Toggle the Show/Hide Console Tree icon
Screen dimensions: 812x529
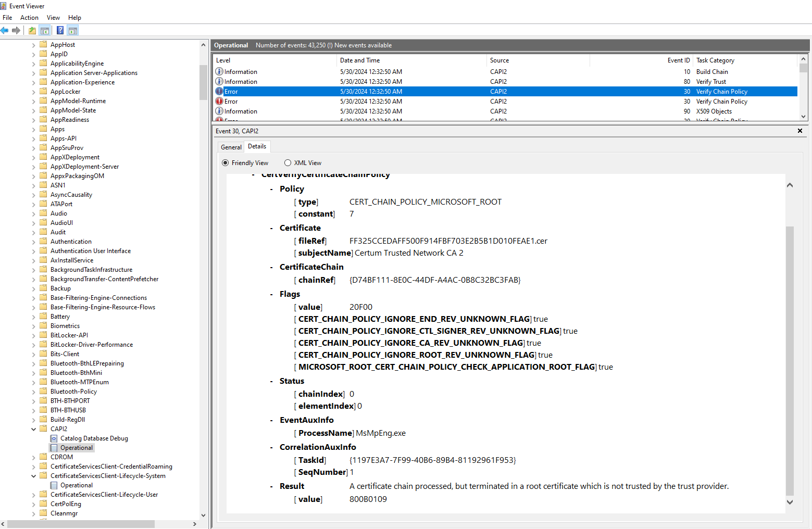pyautogui.click(x=45, y=30)
